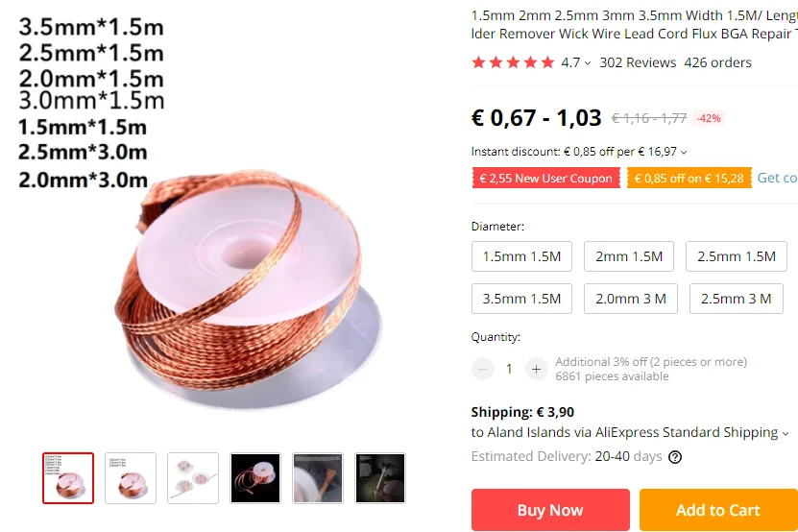This screenshot has width=798, height=532.
Task: Open the shipping method dropdown
Action: [786, 433]
